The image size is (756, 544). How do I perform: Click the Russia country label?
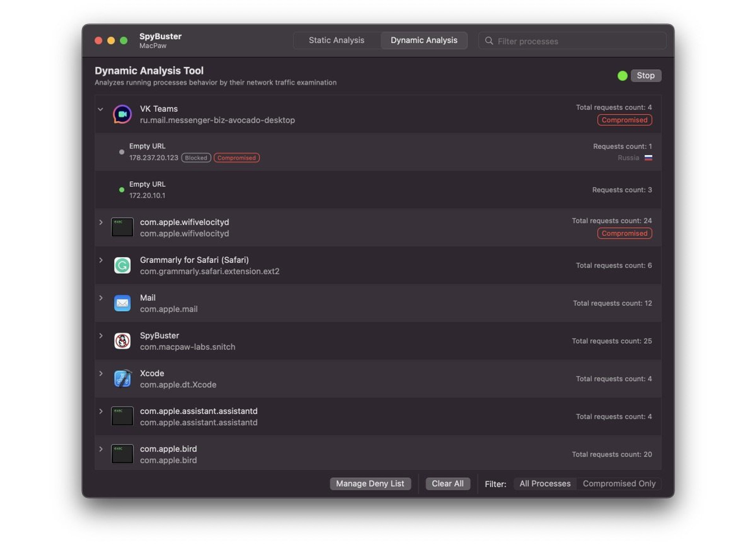[x=628, y=158]
